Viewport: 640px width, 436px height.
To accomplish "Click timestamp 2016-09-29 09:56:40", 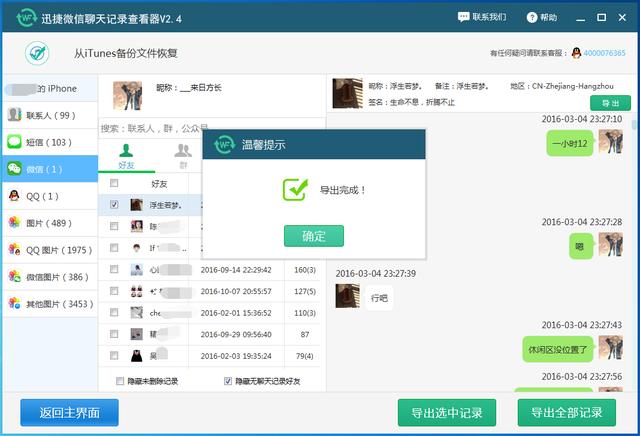I will 236,334.
